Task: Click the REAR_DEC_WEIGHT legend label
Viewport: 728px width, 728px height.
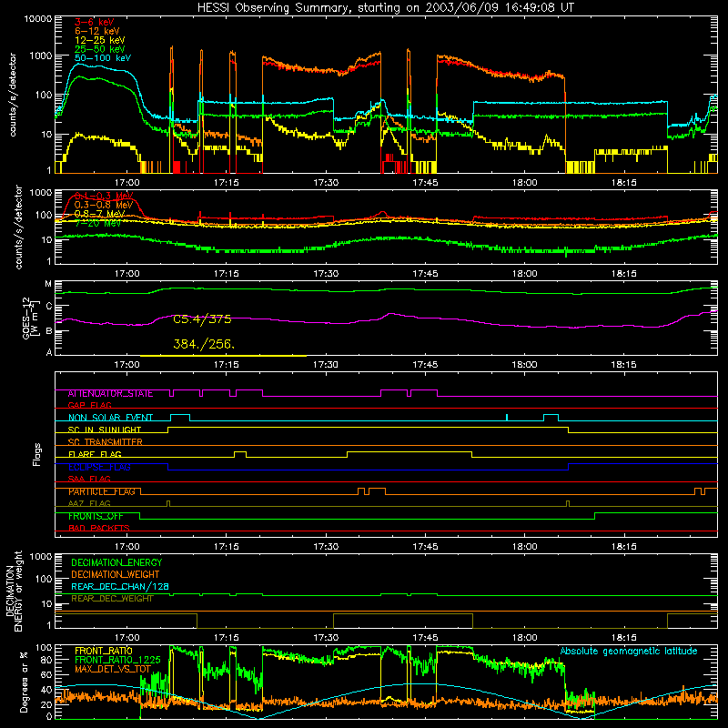Action: point(112,599)
